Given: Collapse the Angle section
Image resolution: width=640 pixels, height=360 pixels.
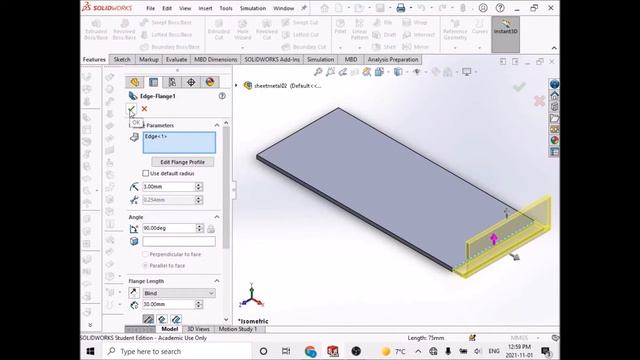Looking at the screenshot, I should [217, 217].
